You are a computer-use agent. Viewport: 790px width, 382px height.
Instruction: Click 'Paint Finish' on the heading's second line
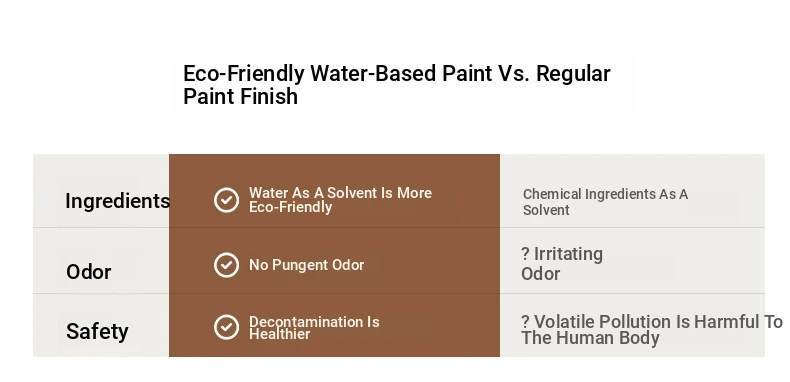(241, 96)
